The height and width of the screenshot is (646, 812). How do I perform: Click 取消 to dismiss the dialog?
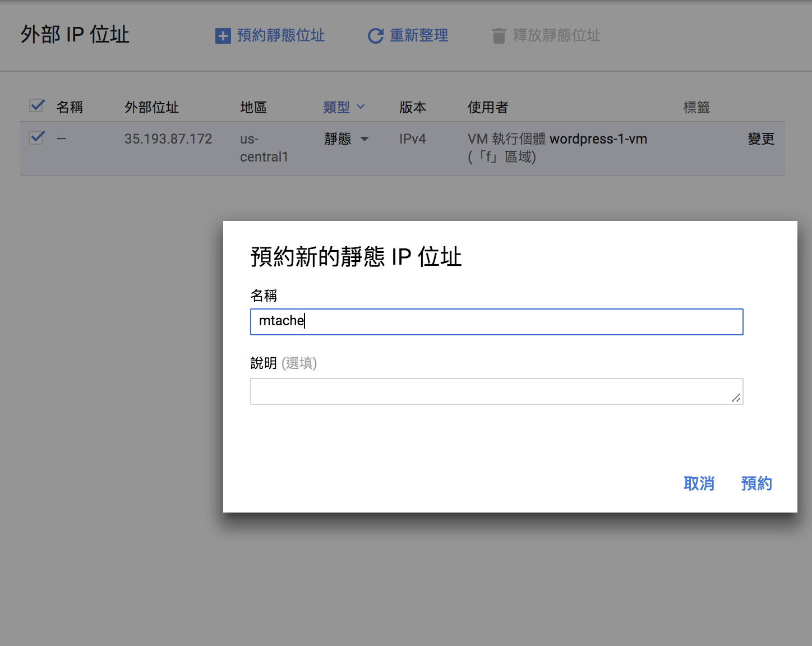(x=699, y=483)
